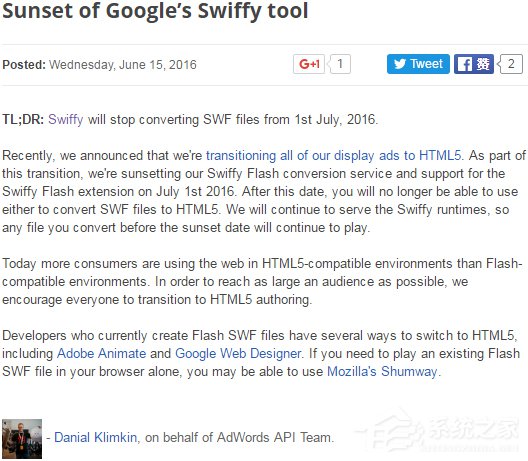Click the Sunset of Google's Swiffy tool title
The width and height of the screenshot is (528, 461).
pos(155,11)
